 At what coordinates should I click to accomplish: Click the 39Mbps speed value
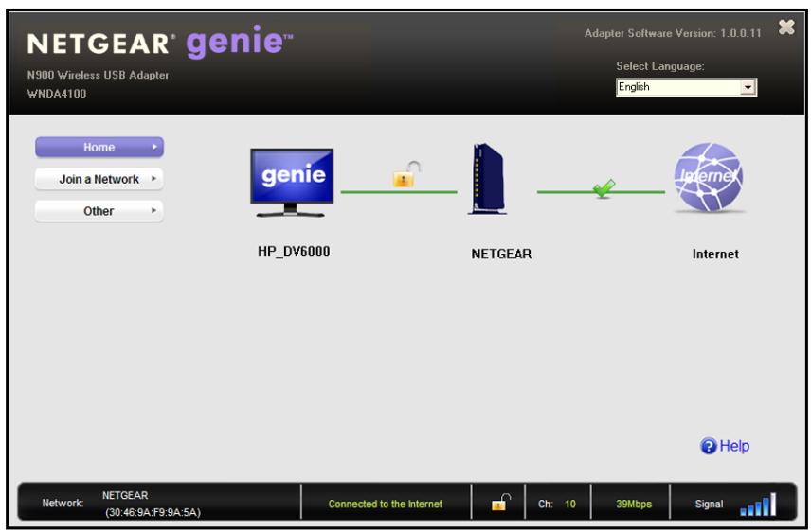click(x=634, y=505)
